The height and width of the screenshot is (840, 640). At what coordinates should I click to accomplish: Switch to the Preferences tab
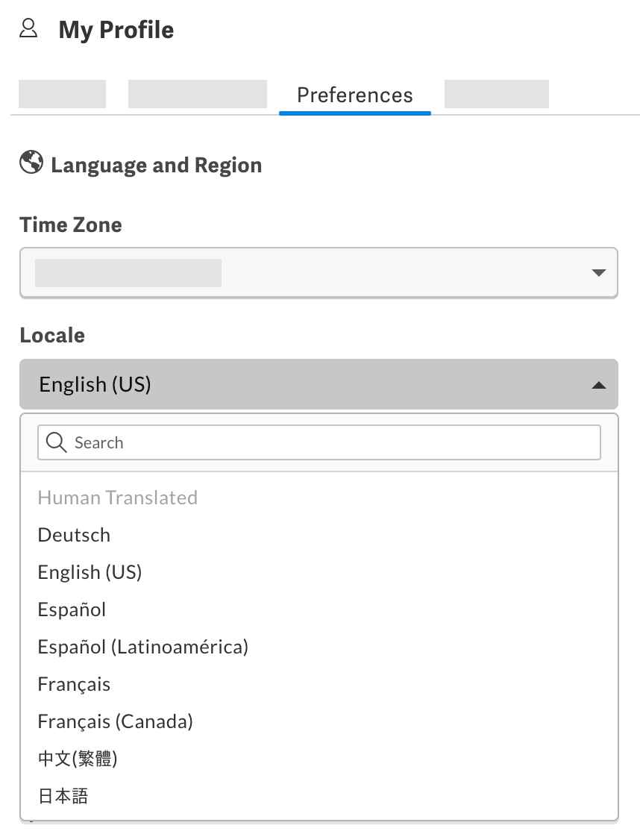[x=354, y=95]
